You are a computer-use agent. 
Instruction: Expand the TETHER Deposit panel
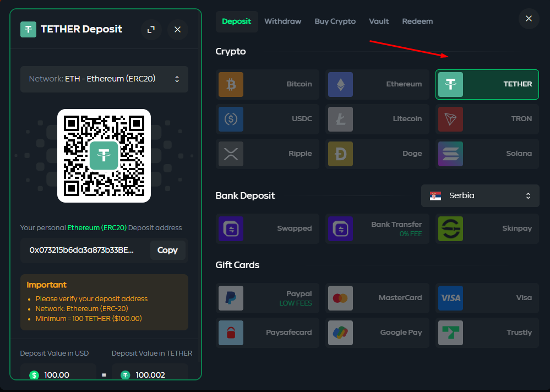click(151, 29)
